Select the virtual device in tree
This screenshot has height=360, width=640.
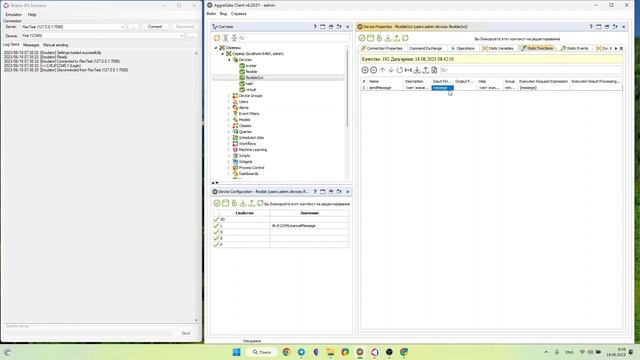coord(251,89)
